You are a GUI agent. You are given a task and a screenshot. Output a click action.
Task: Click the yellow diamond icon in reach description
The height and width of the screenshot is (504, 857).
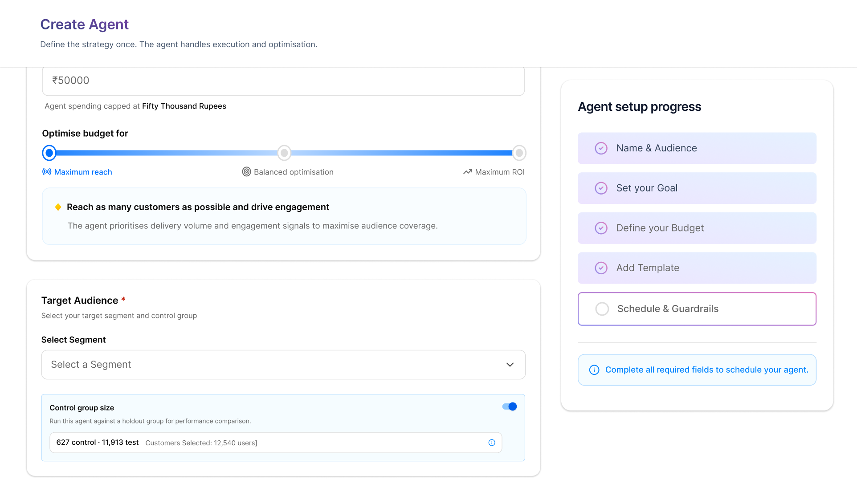58,207
